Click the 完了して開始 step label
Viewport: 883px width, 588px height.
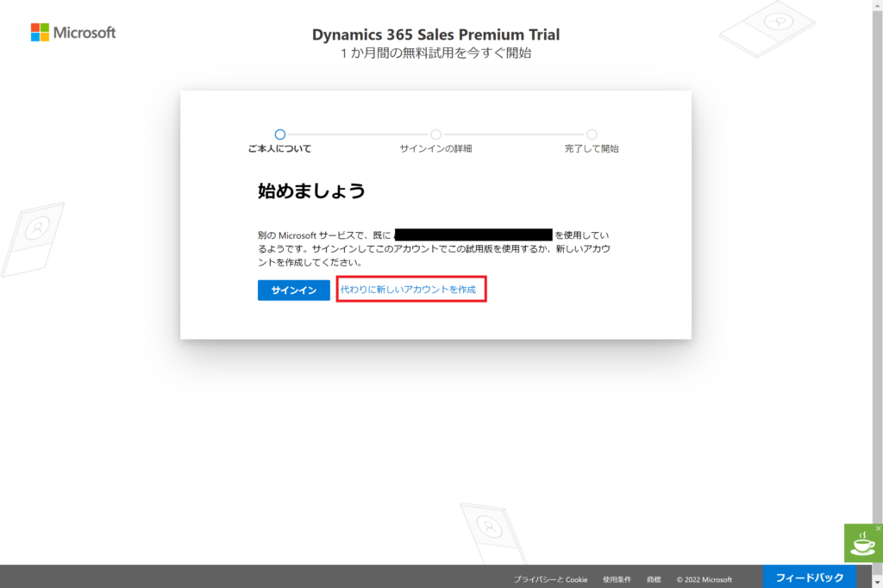click(592, 148)
